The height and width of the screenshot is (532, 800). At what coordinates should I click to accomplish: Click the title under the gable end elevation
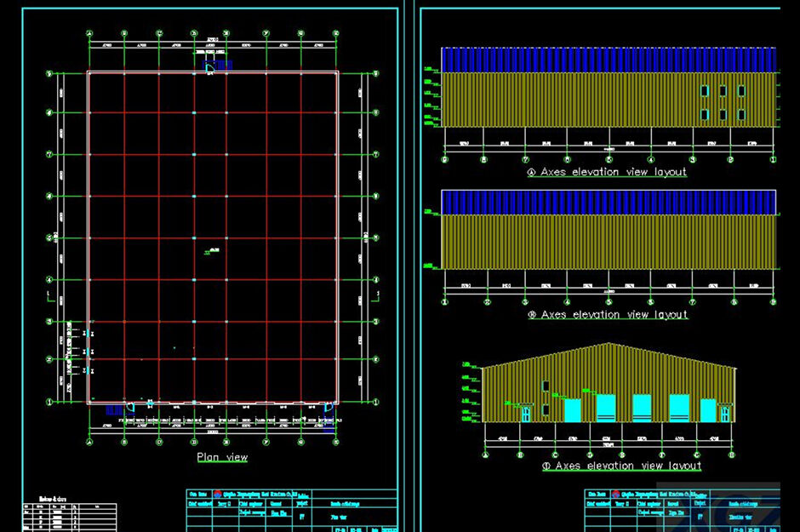point(621,466)
